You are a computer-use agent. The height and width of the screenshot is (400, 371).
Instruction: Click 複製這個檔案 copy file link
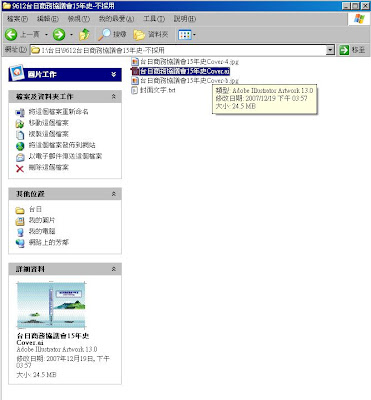pyautogui.click(x=49, y=134)
